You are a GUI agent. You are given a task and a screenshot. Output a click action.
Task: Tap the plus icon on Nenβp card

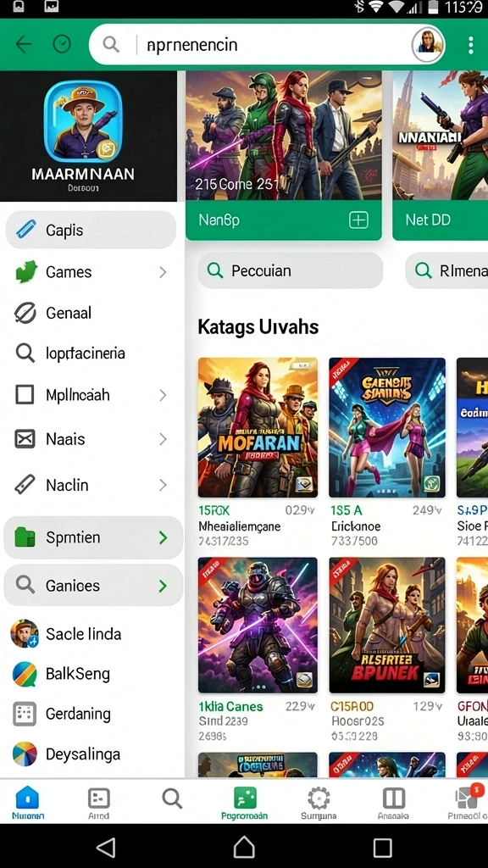tap(358, 220)
